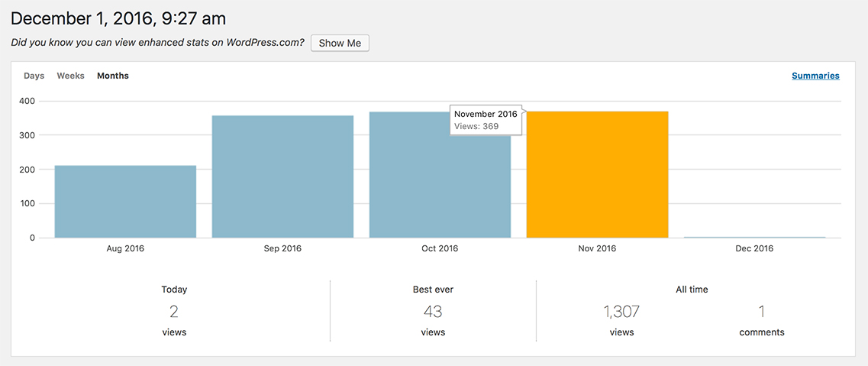The width and height of the screenshot is (868, 366).
Task: Click the Dec 2016 axis label
Action: pos(754,248)
